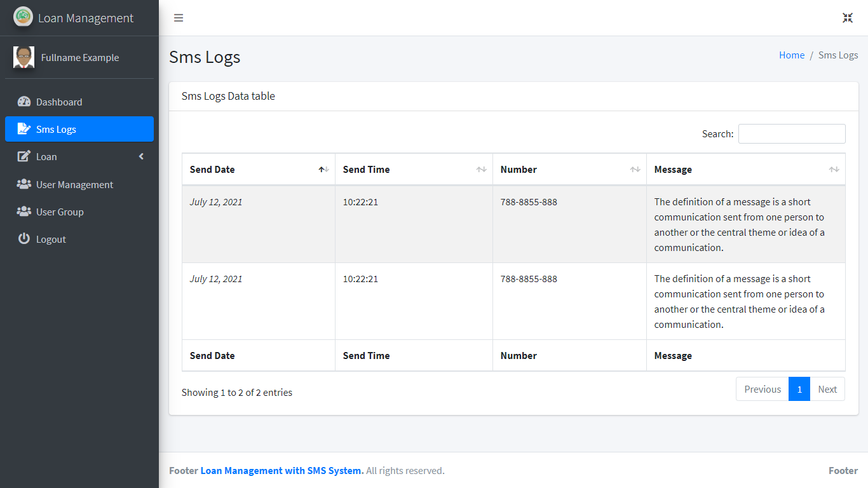Screen dimensions: 868x488
Task: Click the Home breadcrumb link
Action: pos(792,55)
